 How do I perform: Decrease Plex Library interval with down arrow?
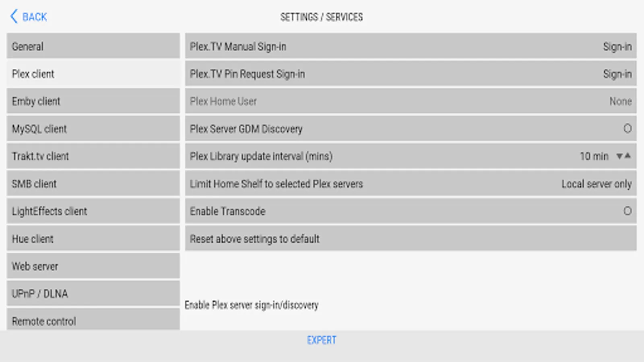click(619, 156)
